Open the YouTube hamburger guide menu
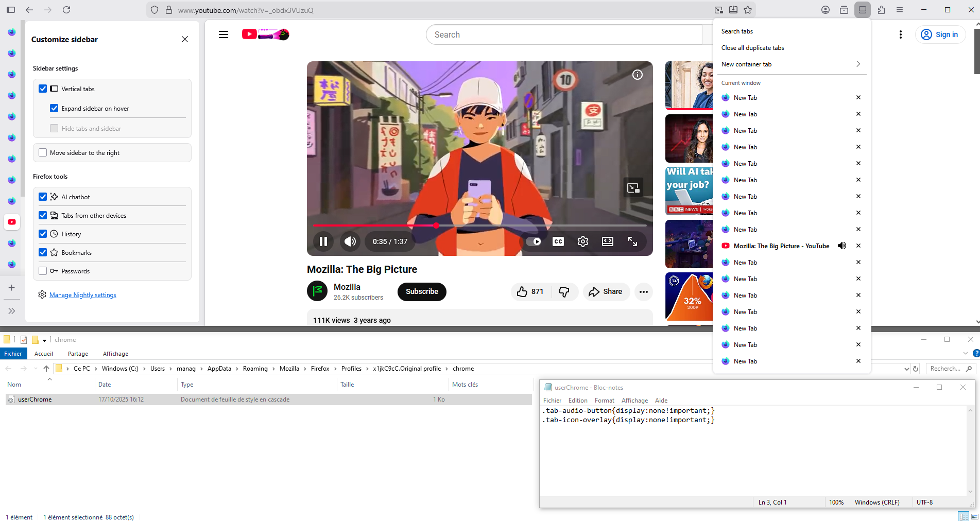 223,34
